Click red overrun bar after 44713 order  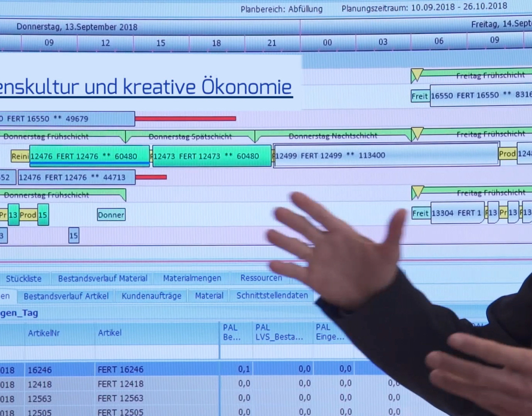tap(151, 177)
